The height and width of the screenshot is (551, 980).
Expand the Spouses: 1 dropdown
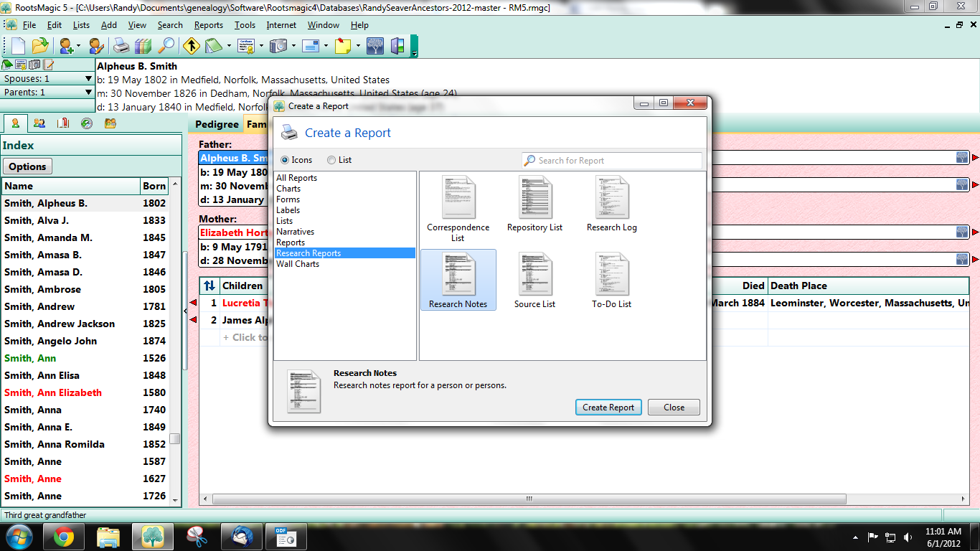click(x=88, y=79)
